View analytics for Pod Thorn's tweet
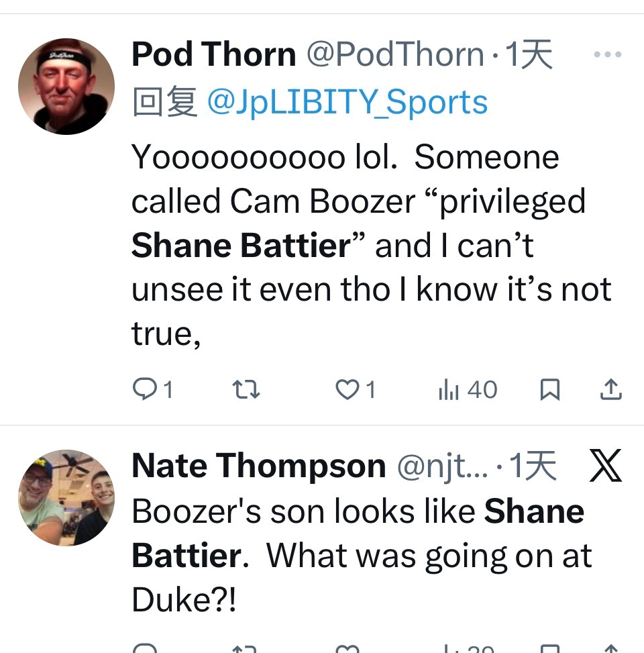The height and width of the screenshot is (653, 644). (x=447, y=390)
